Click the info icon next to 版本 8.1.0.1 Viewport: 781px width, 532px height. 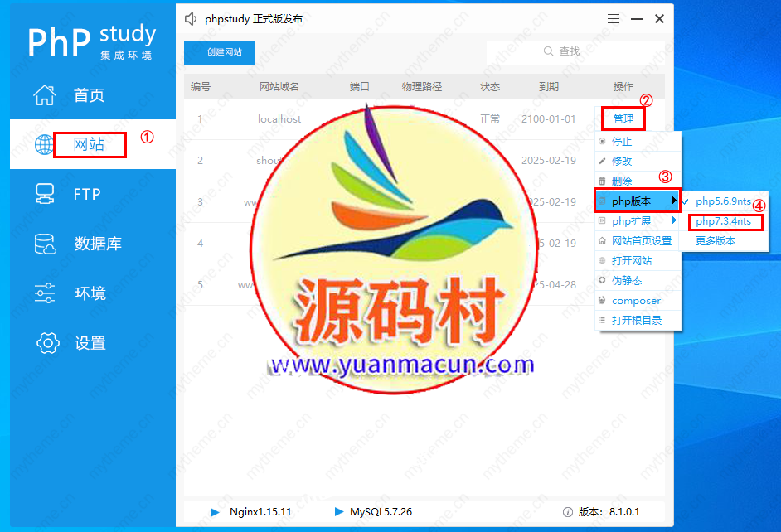click(566, 512)
